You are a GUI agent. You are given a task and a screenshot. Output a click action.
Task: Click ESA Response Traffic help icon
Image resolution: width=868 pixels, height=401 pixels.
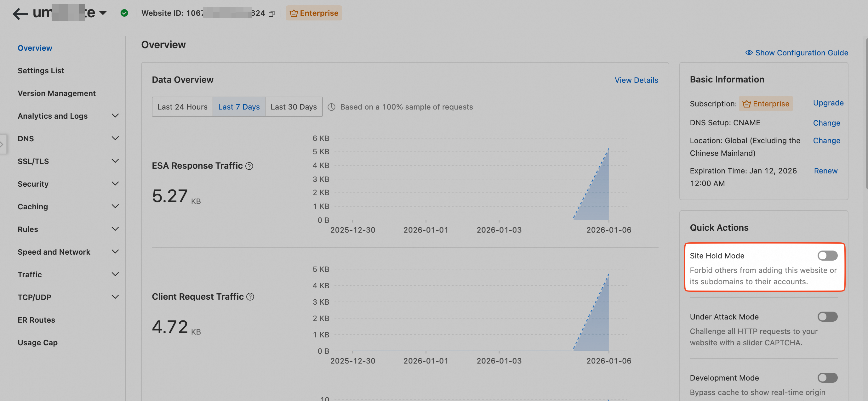point(249,166)
